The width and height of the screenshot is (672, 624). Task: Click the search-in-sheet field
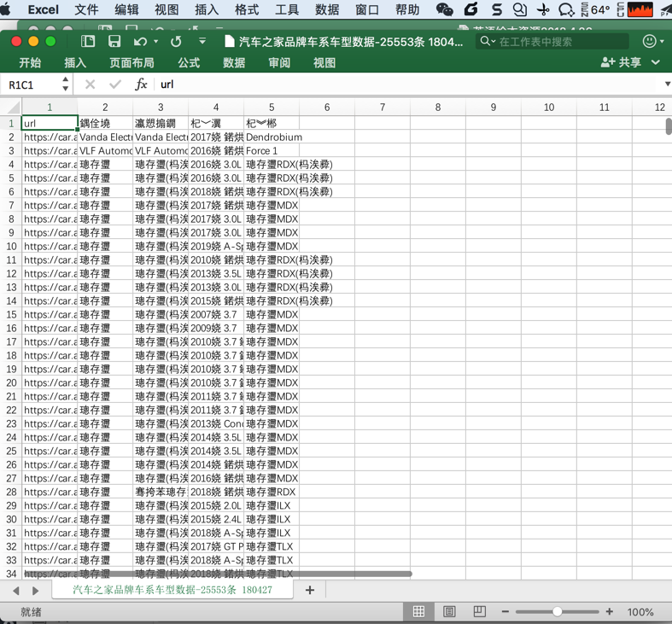pyautogui.click(x=552, y=42)
